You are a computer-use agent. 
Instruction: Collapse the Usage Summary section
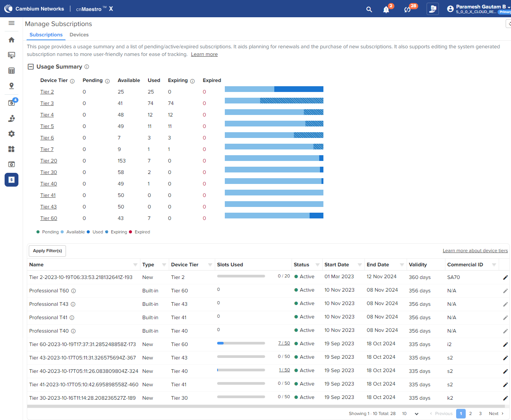31,67
